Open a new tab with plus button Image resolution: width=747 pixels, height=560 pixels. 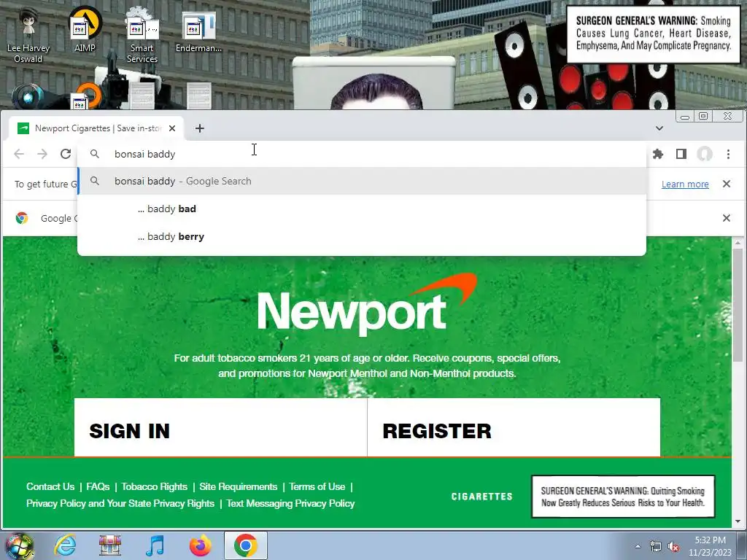pos(200,128)
